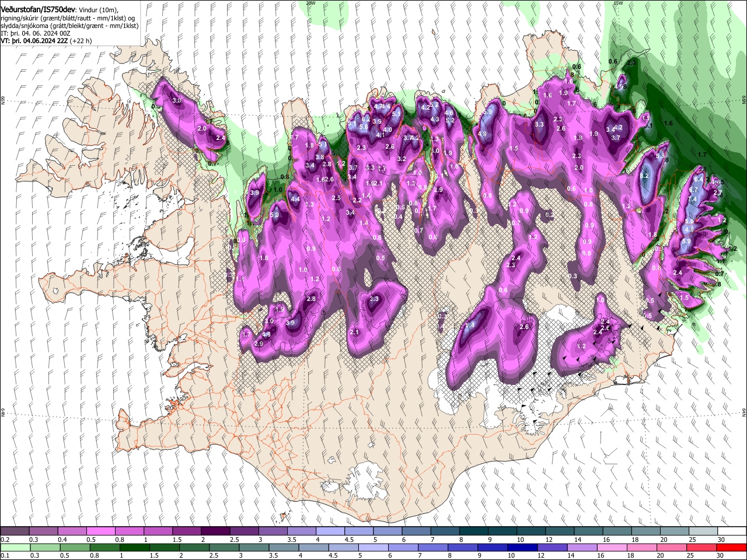Click the dark teal swatch labeled 9, top legend
The width and height of the screenshot is (747, 560).
[502, 531]
